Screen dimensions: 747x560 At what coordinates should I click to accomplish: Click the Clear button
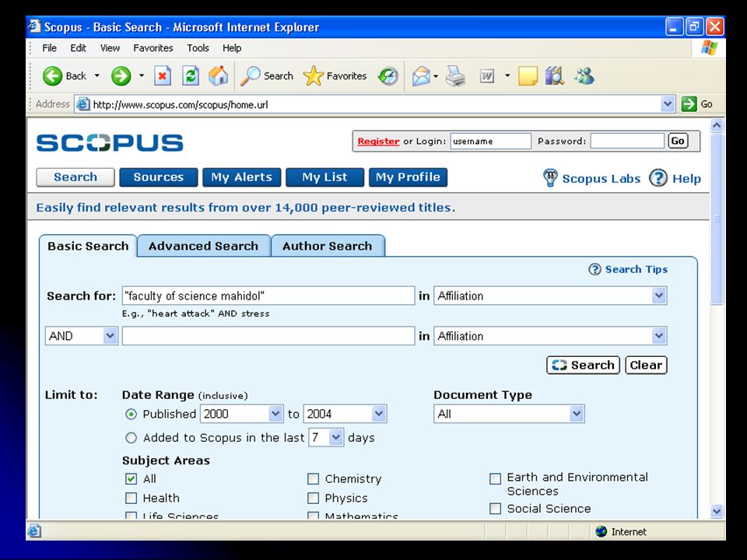point(646,366)
